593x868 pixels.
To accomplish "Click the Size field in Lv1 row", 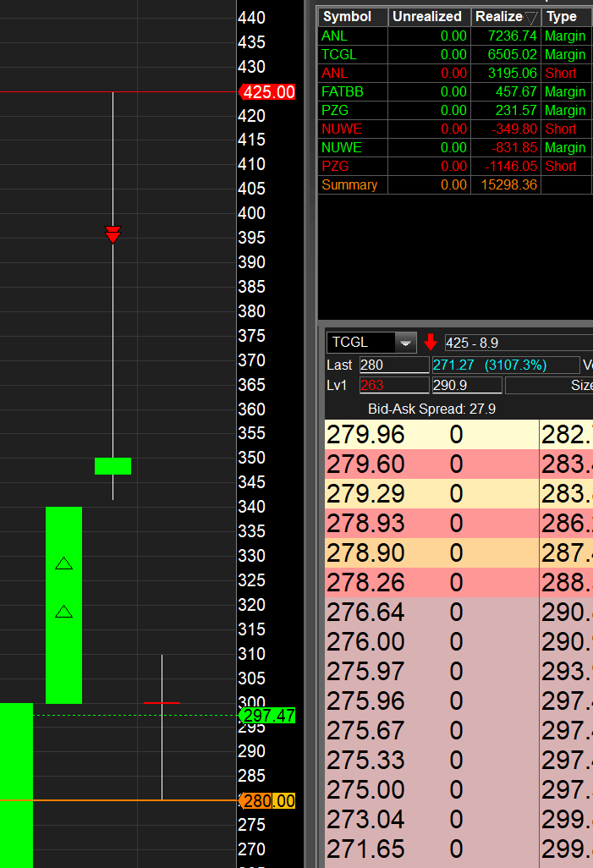I will tap(549, 385).
